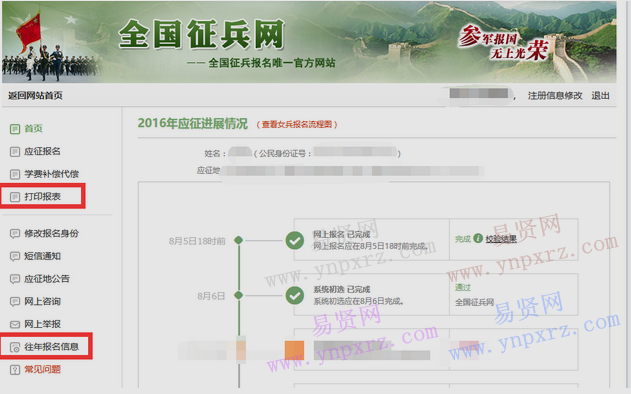Open 短信通知 menu item
This screenshot has width=631, height=394.
(42, 256)
